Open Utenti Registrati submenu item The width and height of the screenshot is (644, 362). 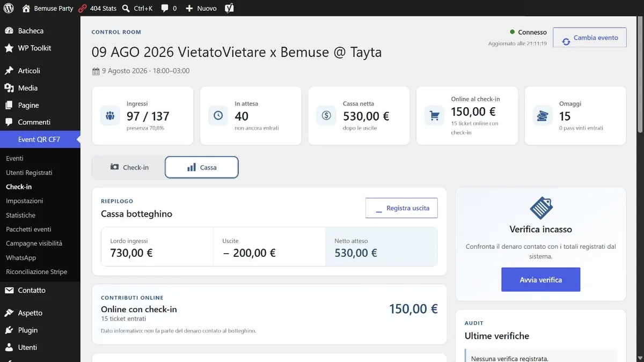click(x=29, y=173)
